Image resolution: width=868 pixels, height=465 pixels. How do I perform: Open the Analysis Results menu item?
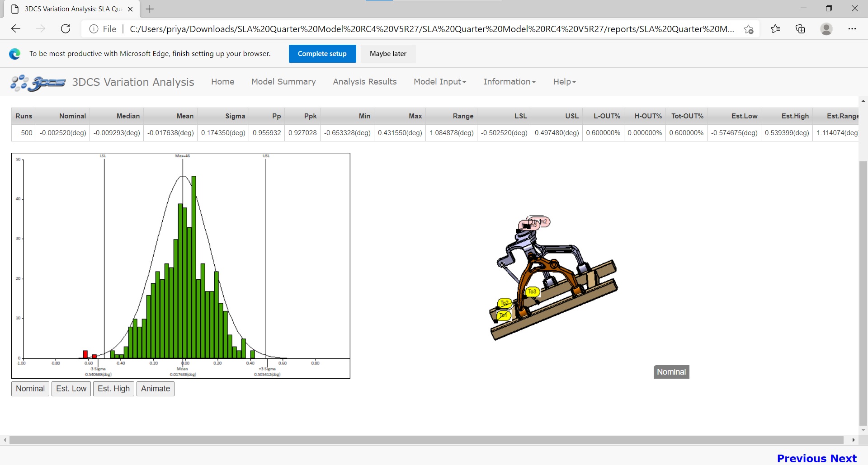pos(364,82)
